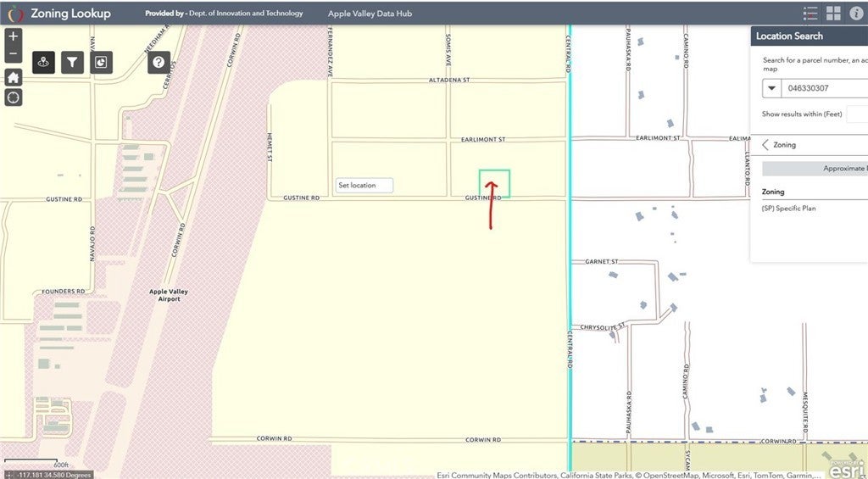Open the location search widget

pos(44,62)
